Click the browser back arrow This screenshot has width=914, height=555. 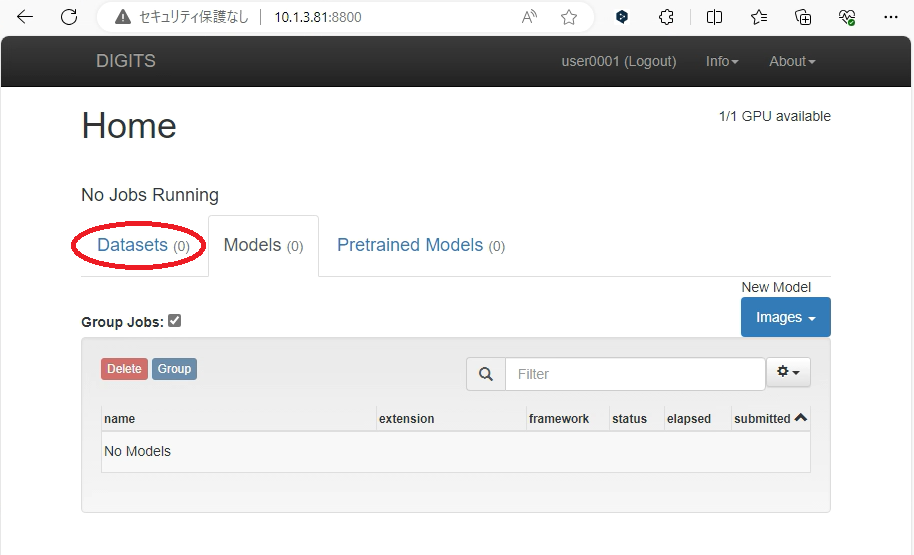[x=25, y=17]
